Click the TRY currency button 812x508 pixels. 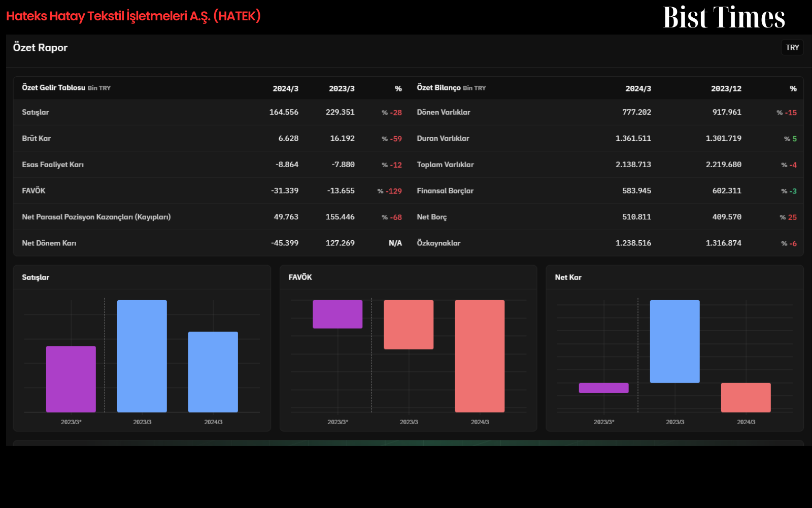[792, 47]
